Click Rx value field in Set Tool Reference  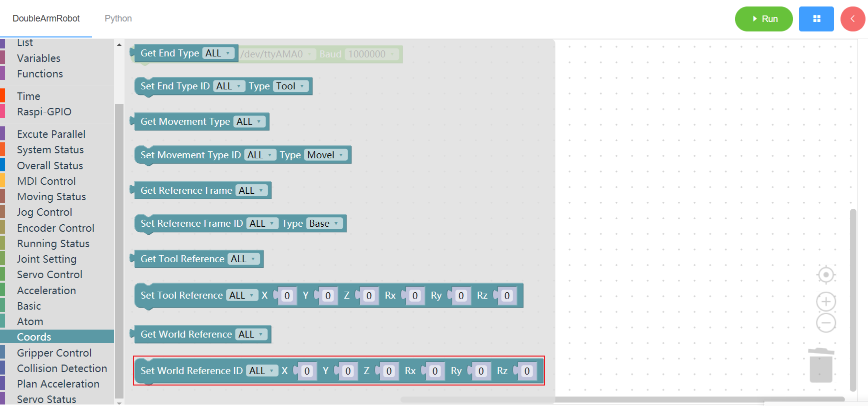[x=415, y=296]
